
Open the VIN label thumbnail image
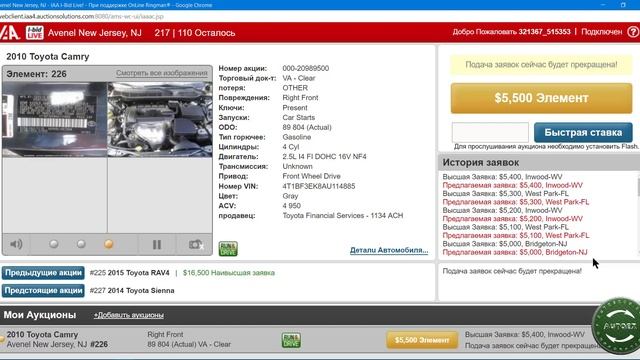pos(55,120)
